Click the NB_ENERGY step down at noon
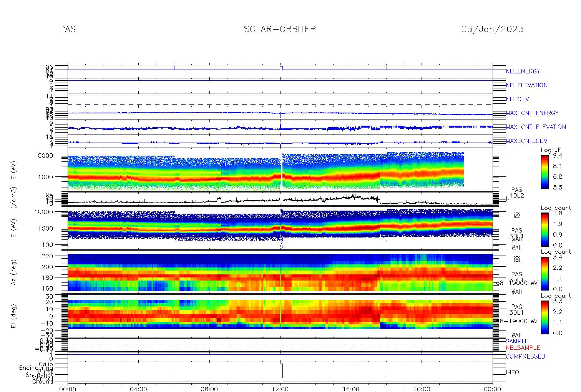This screenshot has height=392, width=581. point(282,68)
